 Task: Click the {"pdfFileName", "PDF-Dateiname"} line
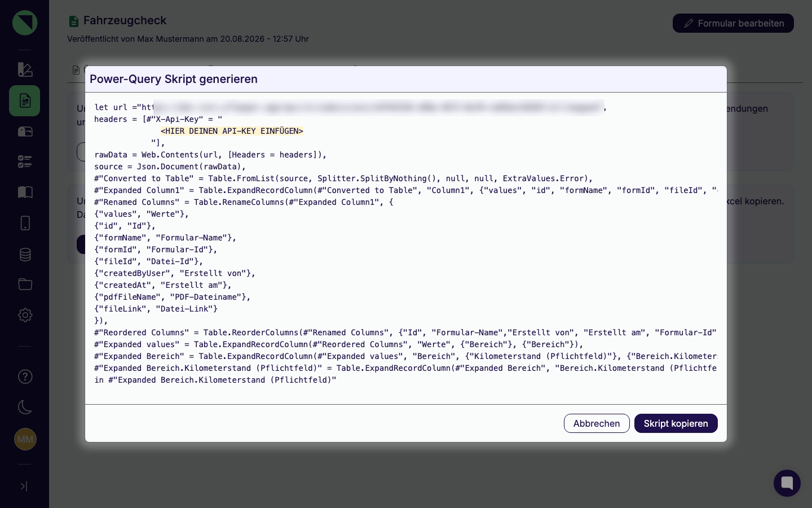pyautogui.click(x=173, y=297)
